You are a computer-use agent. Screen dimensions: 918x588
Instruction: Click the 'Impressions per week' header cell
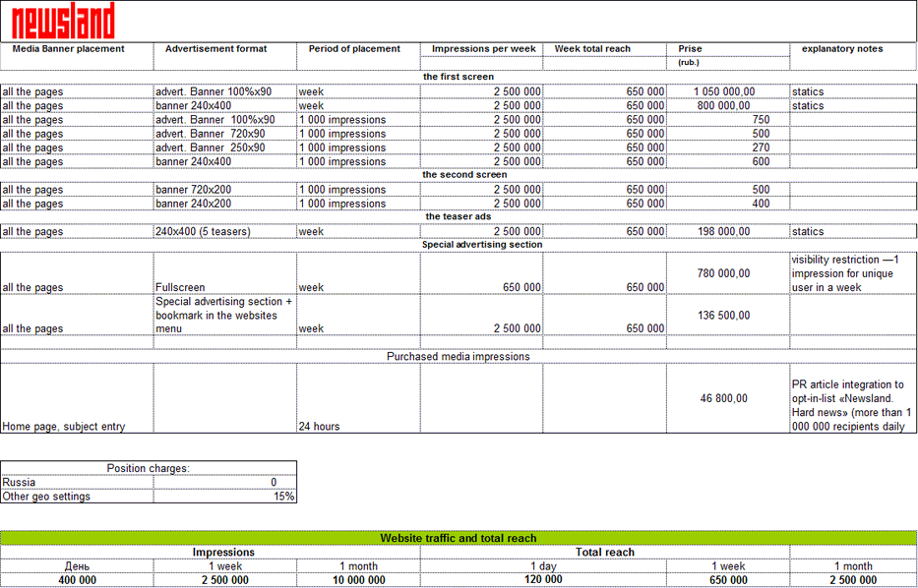point(483,49)
